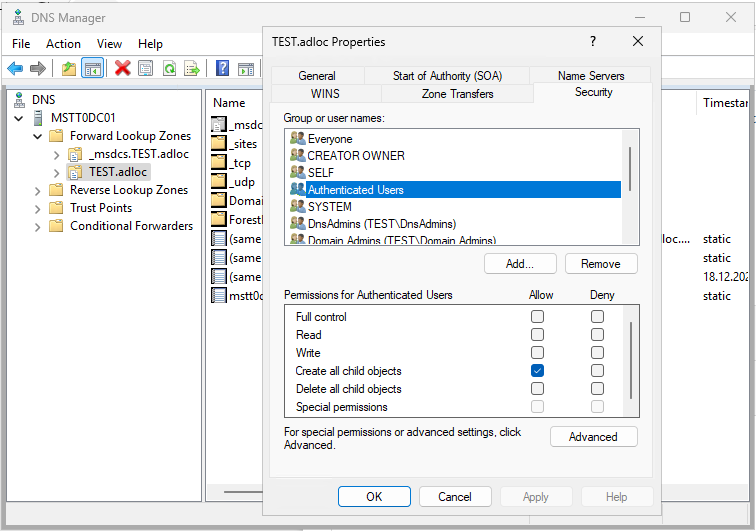Image resolution: width=756 pixels, height=531 pixels.
Task: Click the Advanced button
Action: click(x=593, y=437)
